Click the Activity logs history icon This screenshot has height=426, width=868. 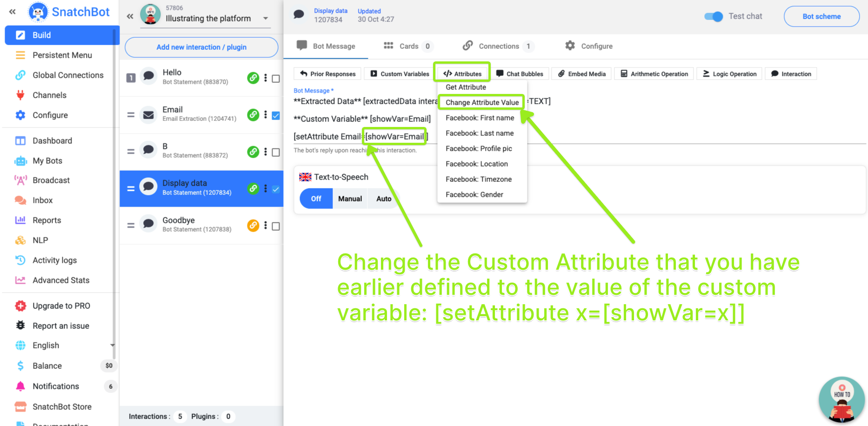pos(20,260)
